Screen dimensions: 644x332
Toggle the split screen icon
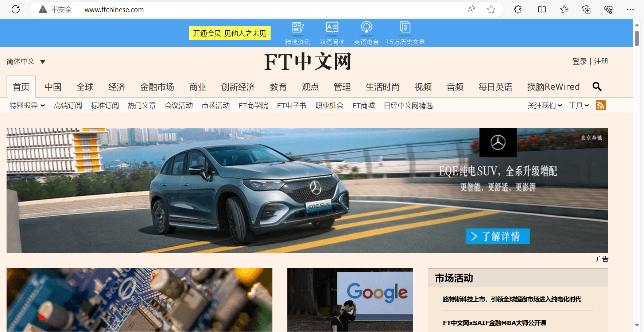pyautogui.click(x=542, y=9)
